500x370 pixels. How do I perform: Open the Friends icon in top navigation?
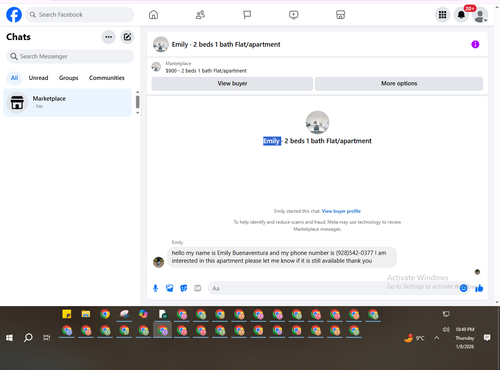pyautogui.click(x=200, y=15)
